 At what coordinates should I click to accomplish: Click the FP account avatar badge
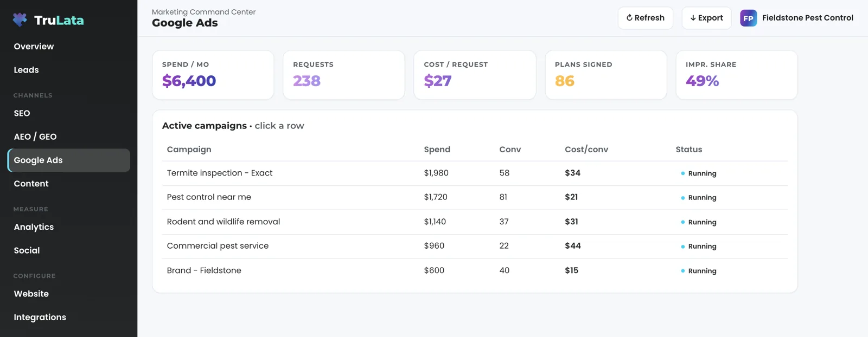(748, 18)
